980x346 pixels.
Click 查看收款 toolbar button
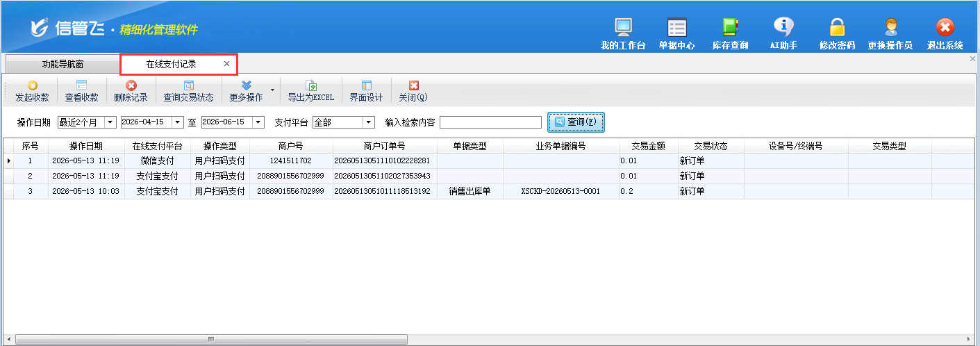(x=81, y=92)
